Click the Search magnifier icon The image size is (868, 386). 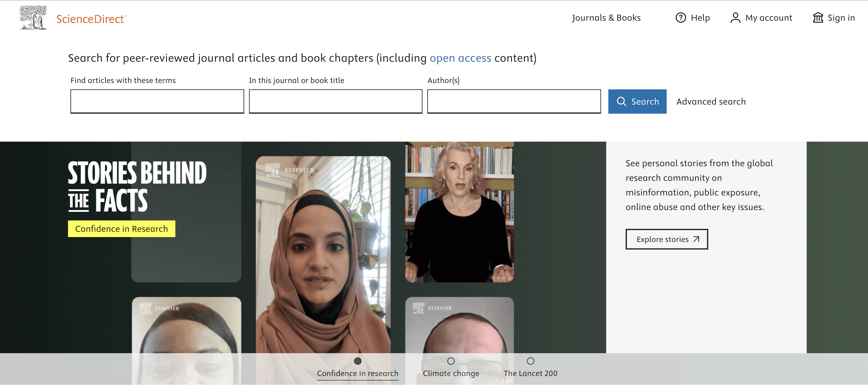(621, 101)
